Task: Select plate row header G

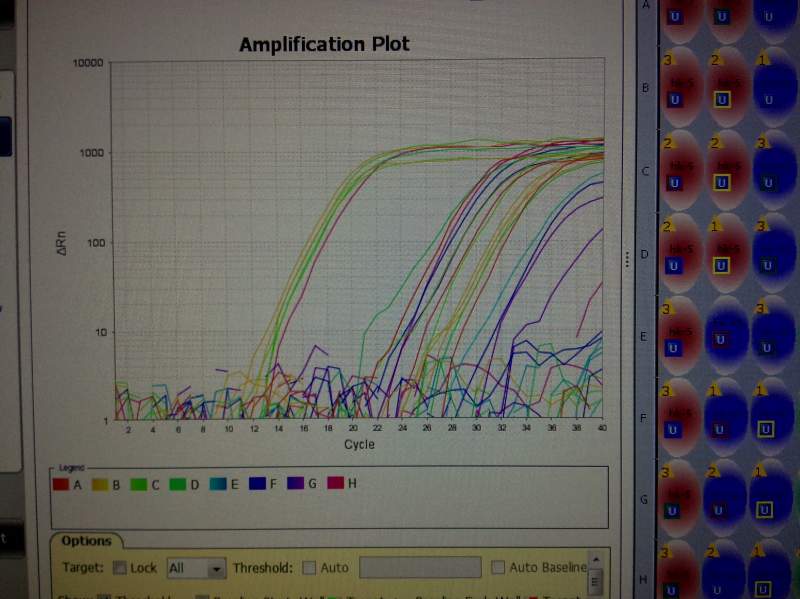Action: 643,500
